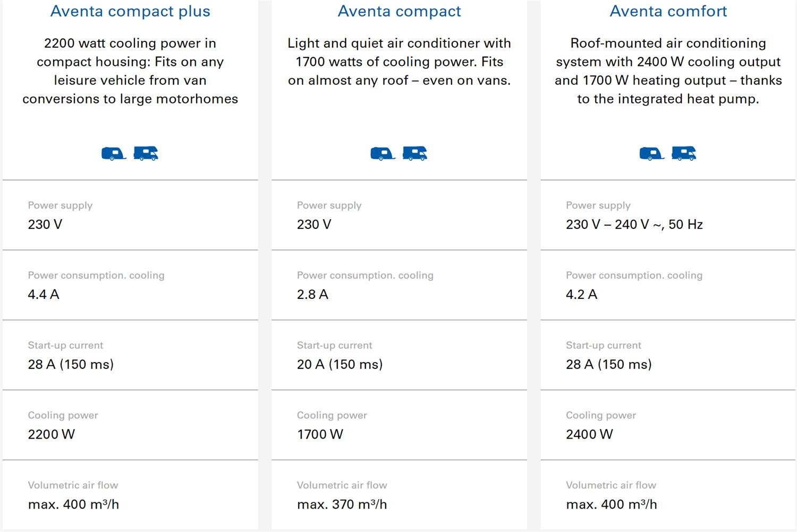The width and height of the screenshot is (797, 532).
Task: Click the 2400 W cooling power value
Action: pyautogui.click(x=589, y=434)
